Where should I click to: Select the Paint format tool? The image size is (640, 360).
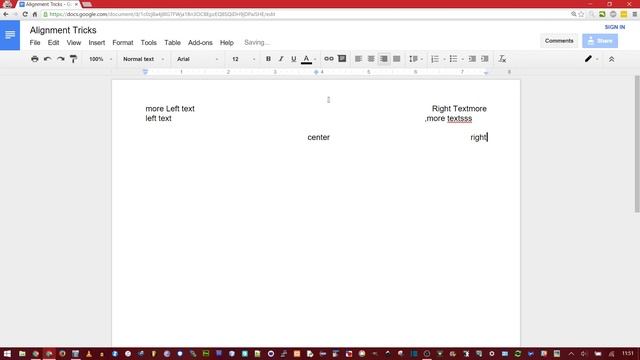pos(73,59)
